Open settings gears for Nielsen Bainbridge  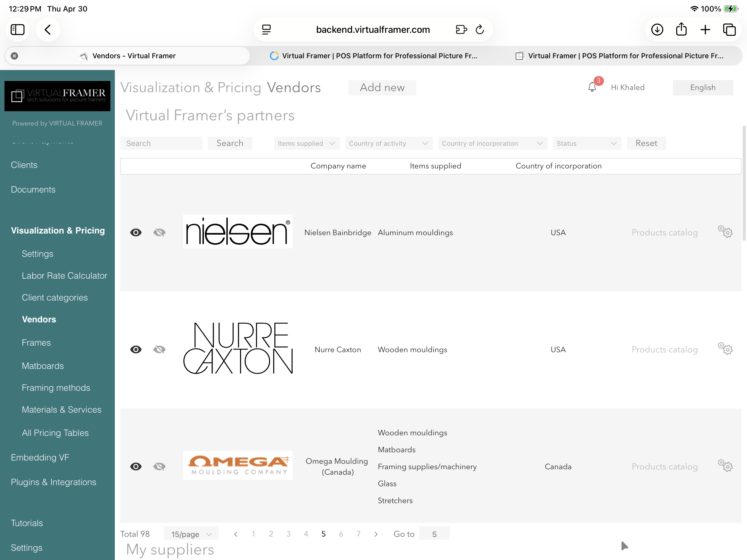[725, 232]
